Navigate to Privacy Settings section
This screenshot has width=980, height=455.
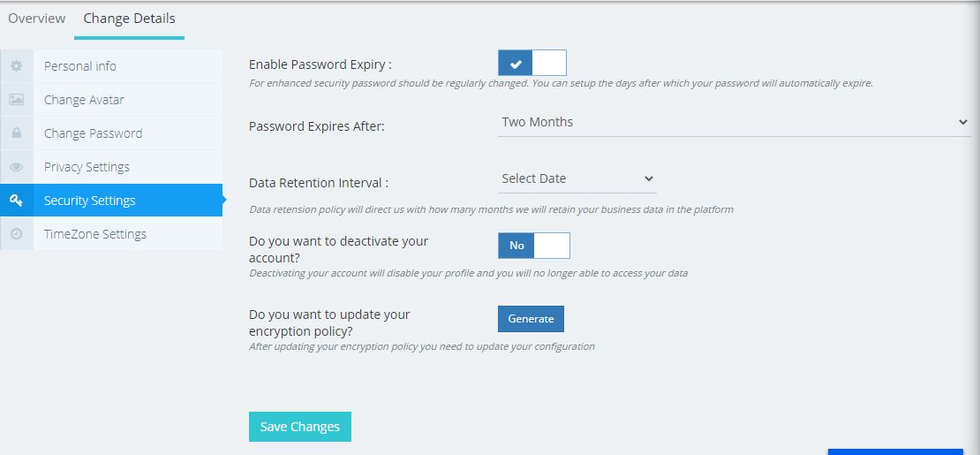tap(87, 167)
